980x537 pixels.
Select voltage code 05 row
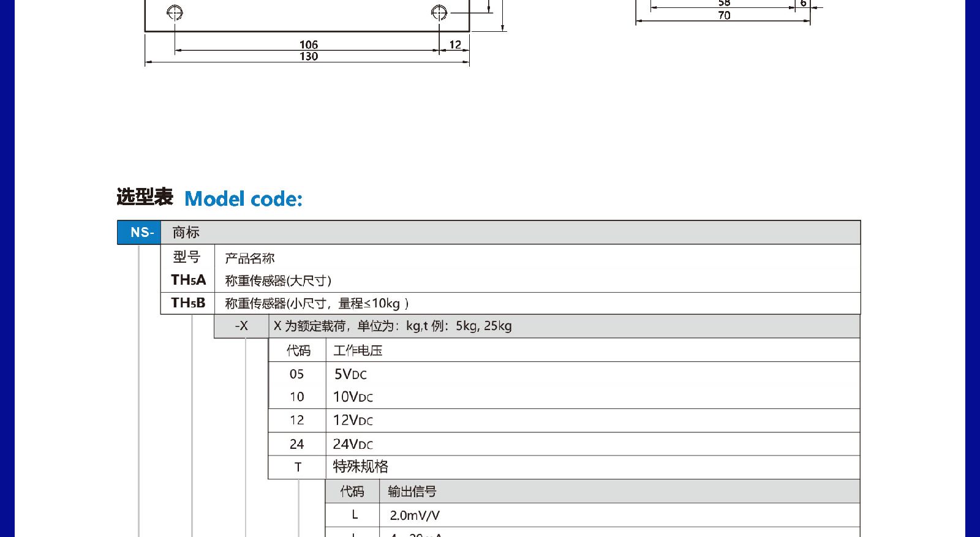[x=296, y=374]
